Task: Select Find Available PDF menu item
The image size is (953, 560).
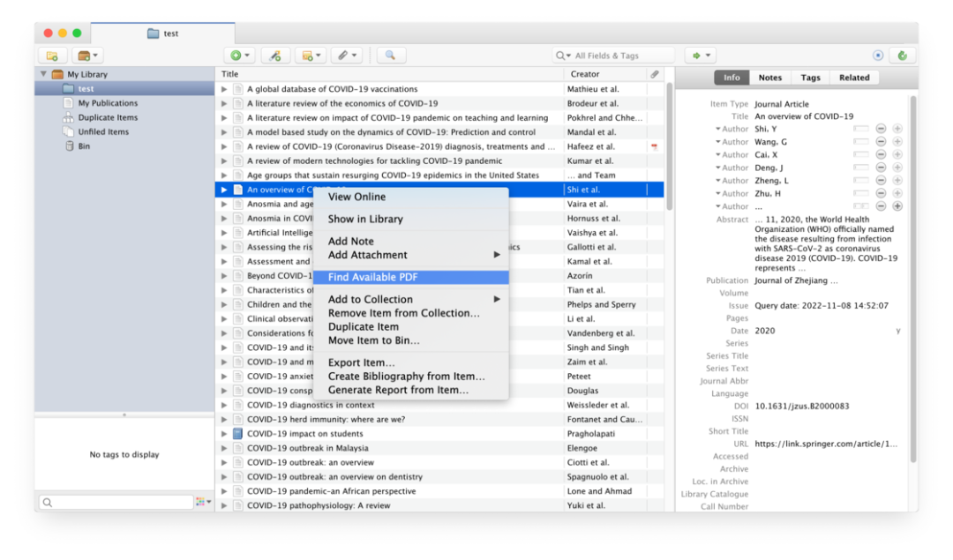Action: tap(372, 277)
